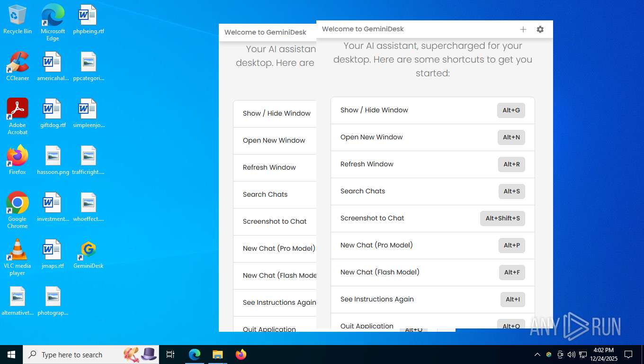
Task: Select the americahal... Word document icon
Action: [x=53, y=67]
